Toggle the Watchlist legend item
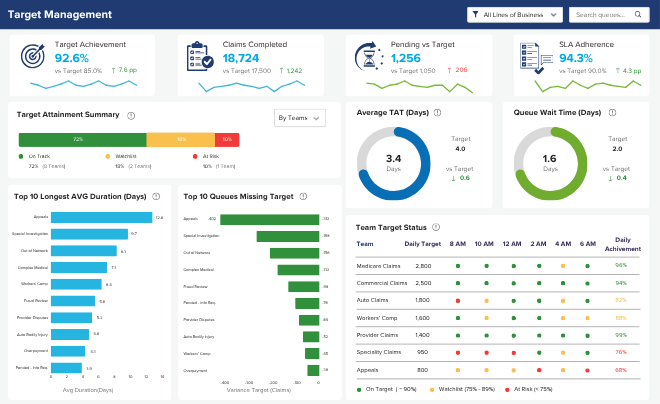660x404 pixels. (121, 156)
